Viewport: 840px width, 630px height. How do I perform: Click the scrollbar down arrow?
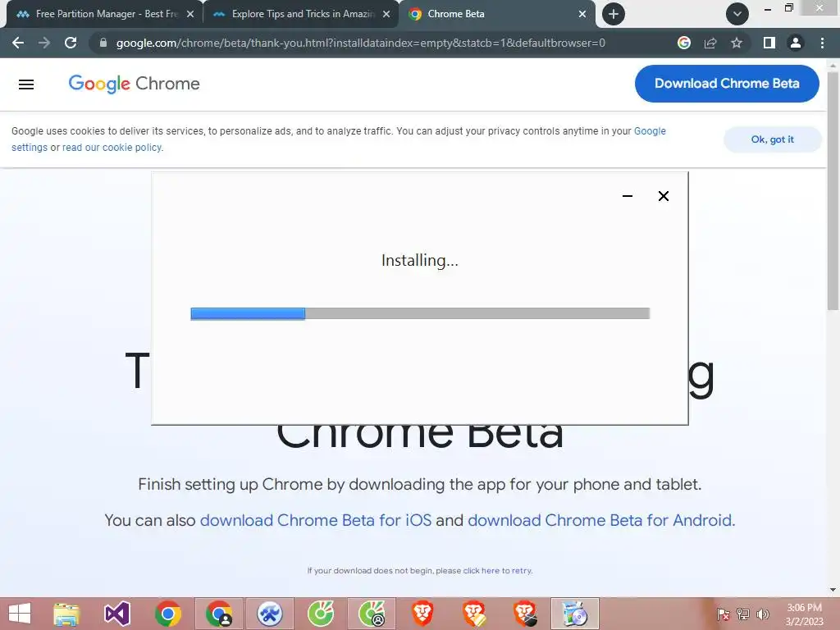coord(833,590)
